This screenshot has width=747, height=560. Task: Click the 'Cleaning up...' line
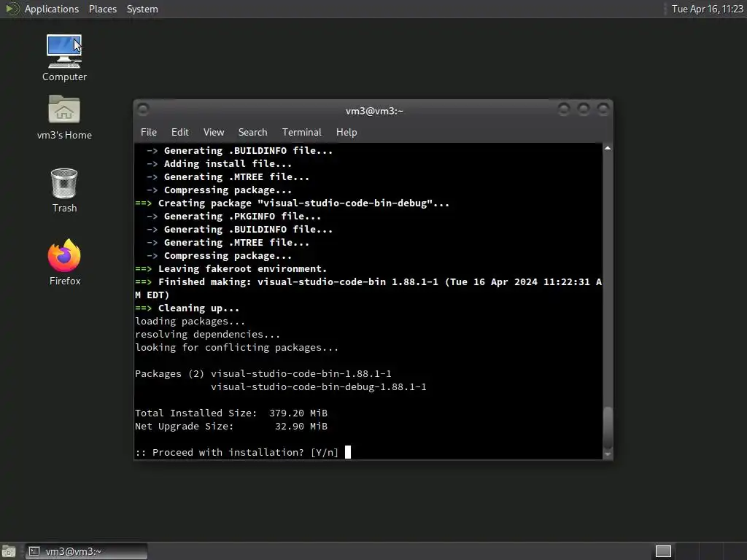[187, 308]
